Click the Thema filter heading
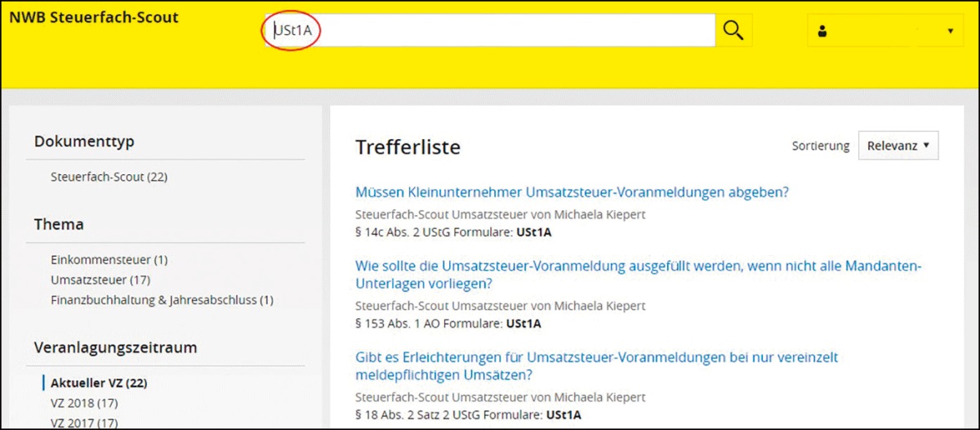The width and height of the screenshot is (980, 430). (59, 224)
